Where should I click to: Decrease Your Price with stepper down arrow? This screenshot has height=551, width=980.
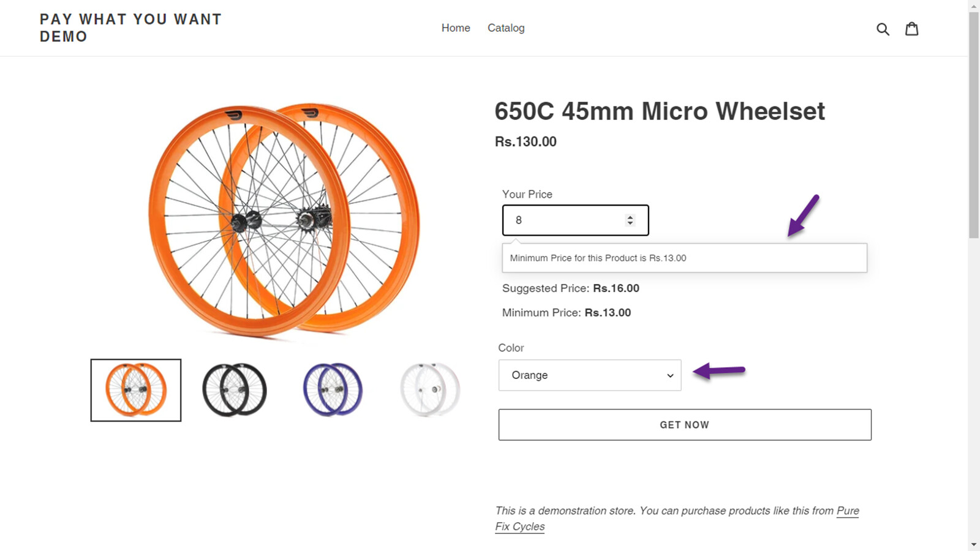pyautogui.click(x=630, y=223)
